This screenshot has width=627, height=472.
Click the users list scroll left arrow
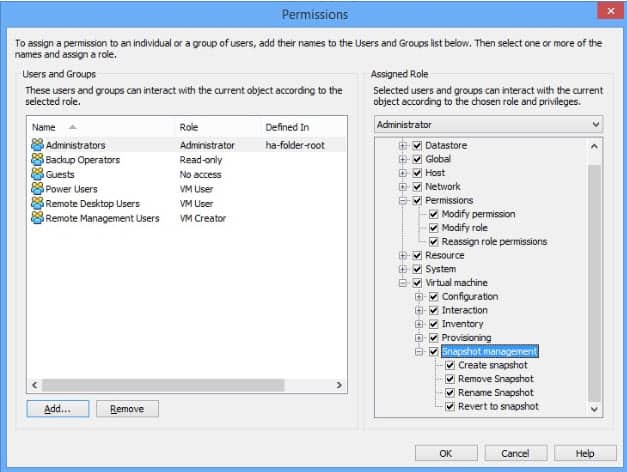pyautogui.click(x=35, y=385)
